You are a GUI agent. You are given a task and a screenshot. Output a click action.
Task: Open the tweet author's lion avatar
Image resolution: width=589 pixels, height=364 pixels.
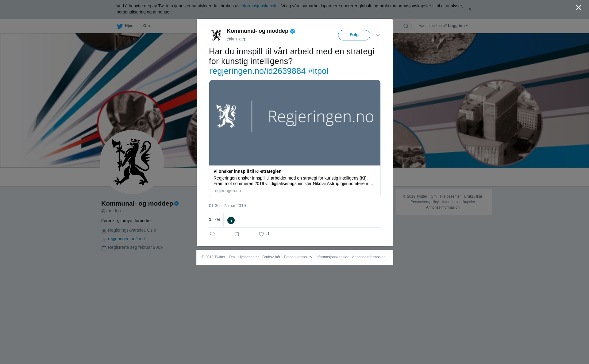pyautogui.click(x=216, y=35)
